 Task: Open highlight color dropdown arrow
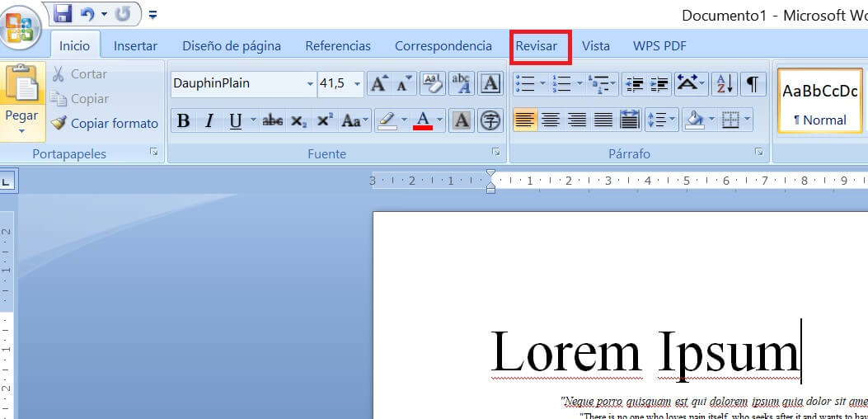pyautogui.click(x=404, y=120)
